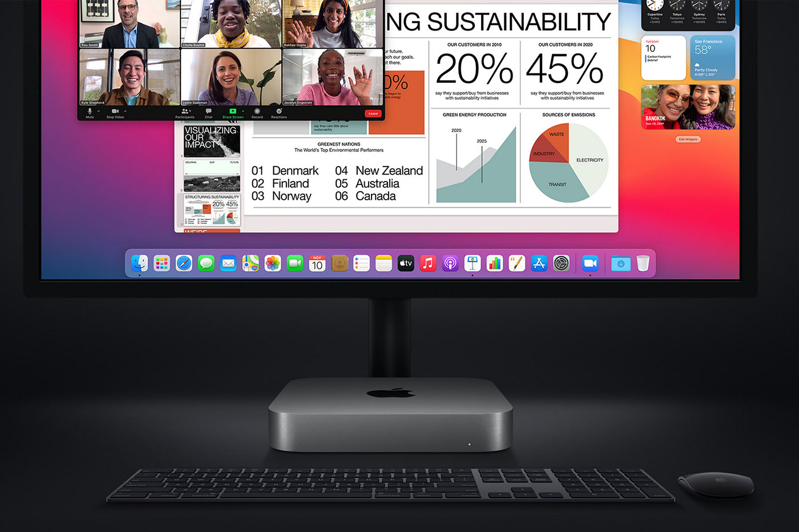Select Rakhee Gupta's video tile

tap(333, 23)
